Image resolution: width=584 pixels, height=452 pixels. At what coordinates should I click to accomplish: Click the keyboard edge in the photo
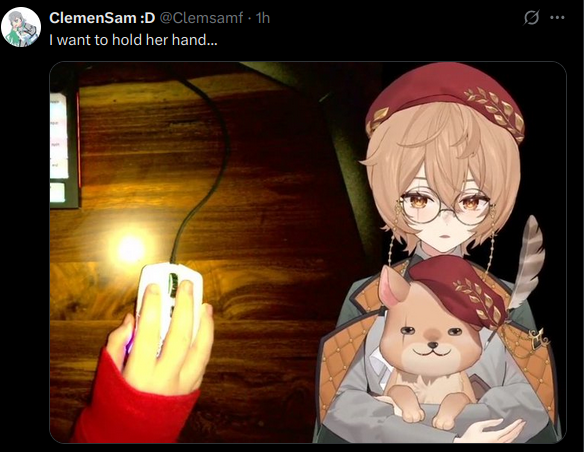(x=64, y=145)
